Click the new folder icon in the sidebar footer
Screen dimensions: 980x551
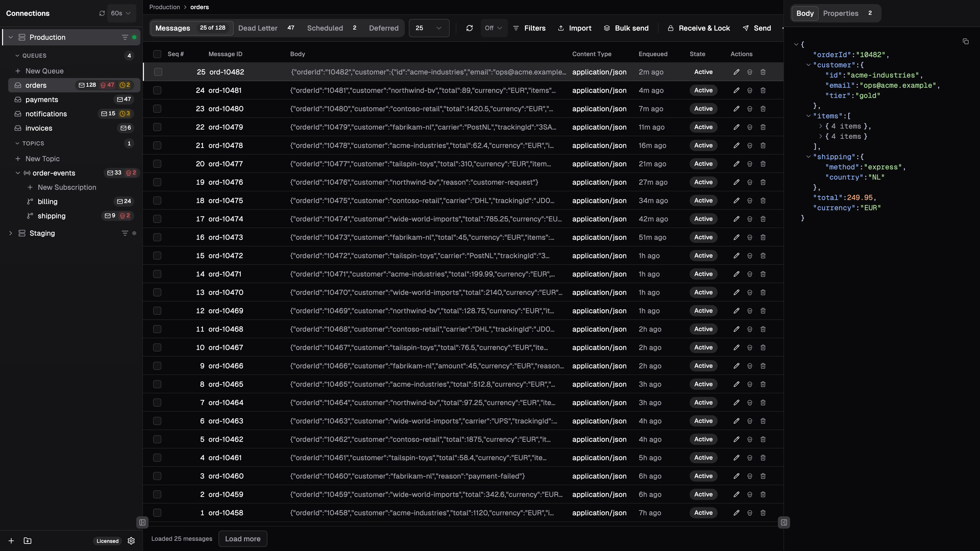[27, 541]
